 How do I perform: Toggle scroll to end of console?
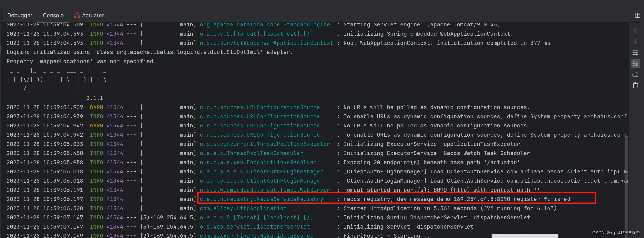pos(635,63)
